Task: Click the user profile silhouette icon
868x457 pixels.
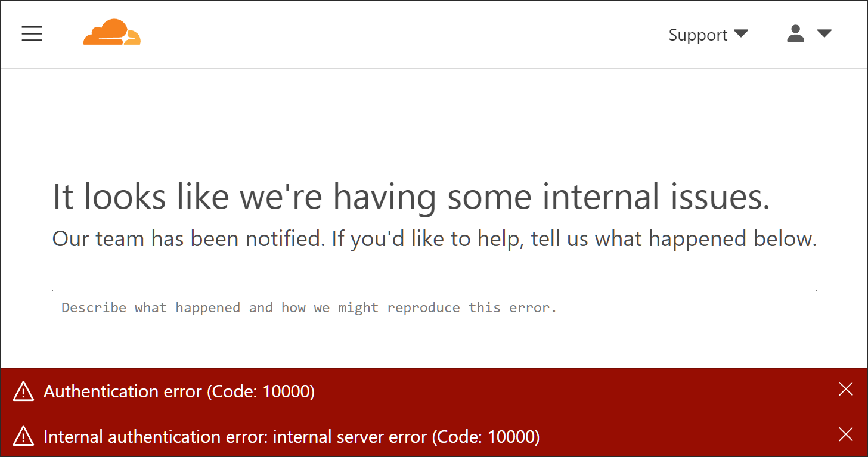Action: [795, 33]
